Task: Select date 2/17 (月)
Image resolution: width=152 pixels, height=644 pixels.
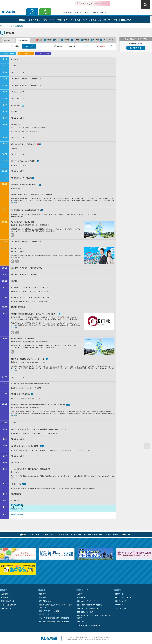Action: point(14,46)
